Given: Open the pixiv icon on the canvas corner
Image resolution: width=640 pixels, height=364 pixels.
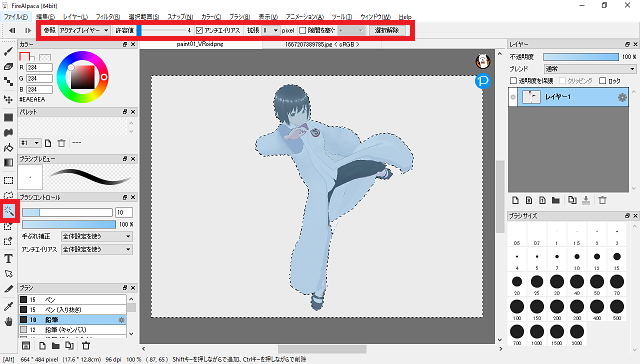Looking at the screenshot, I should pos(483,81).
